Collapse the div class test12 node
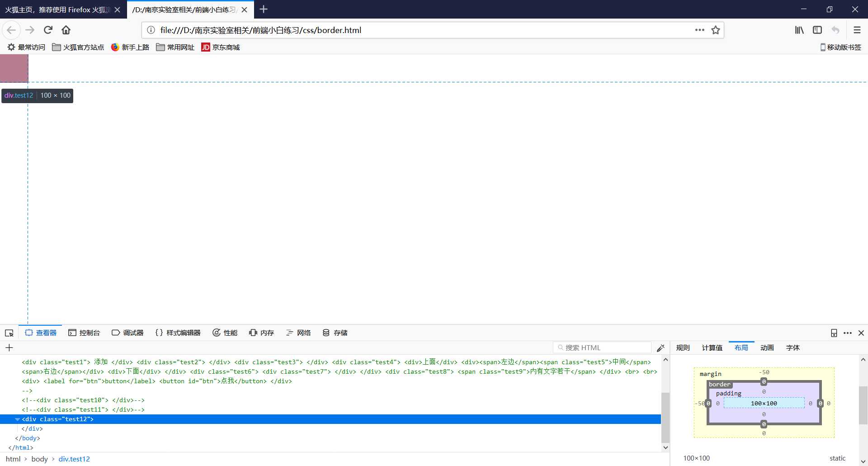Image resolution: width=868 pixels, height=466 pixels. (18, 419)
